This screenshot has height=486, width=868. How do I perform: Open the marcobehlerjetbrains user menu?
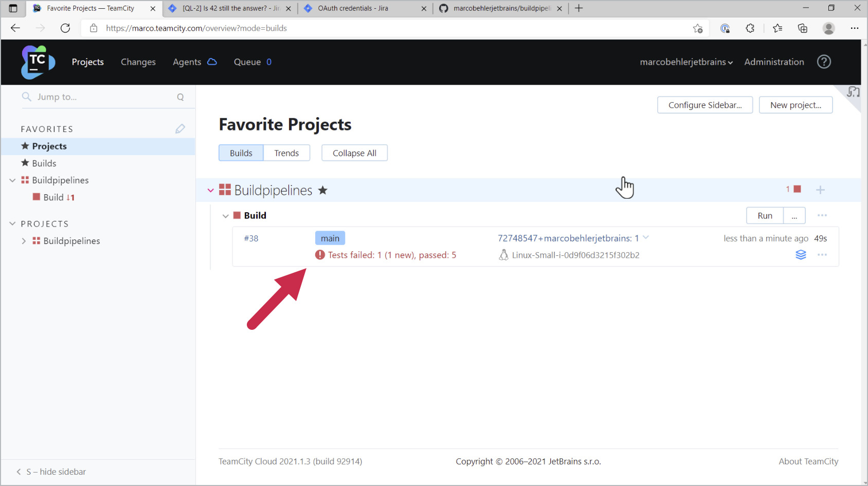(686, 62)
